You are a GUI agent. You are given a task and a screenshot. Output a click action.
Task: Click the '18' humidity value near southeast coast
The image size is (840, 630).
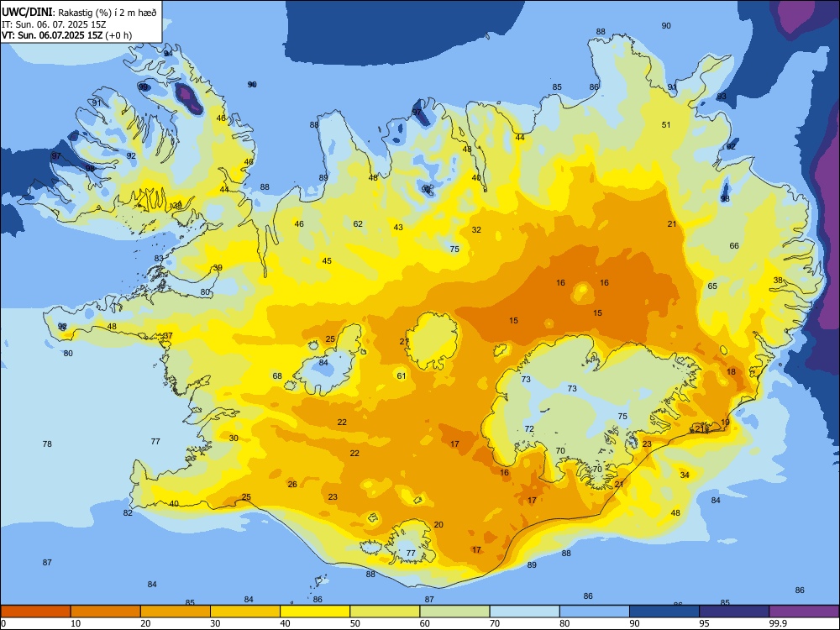(x=732, y=372)
